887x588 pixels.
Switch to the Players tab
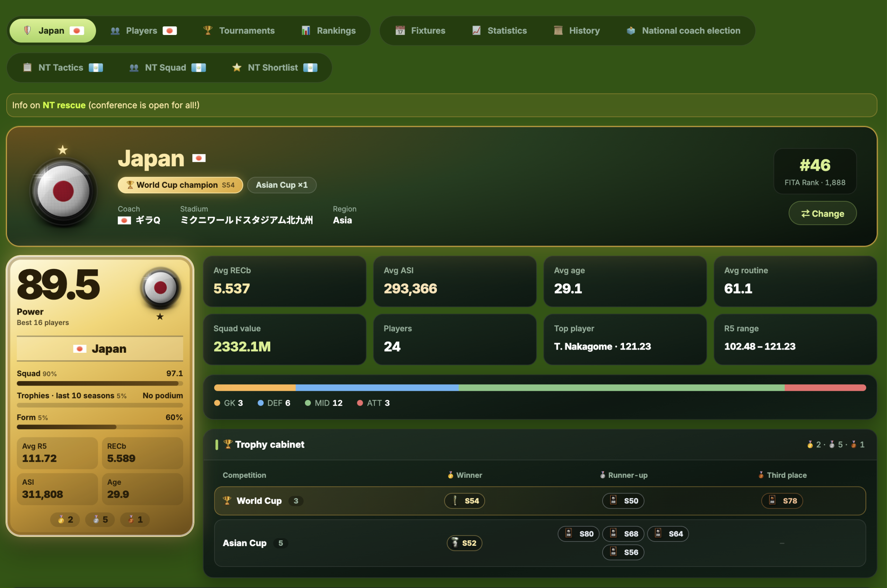pyautogui.click(x=143, y=31)
